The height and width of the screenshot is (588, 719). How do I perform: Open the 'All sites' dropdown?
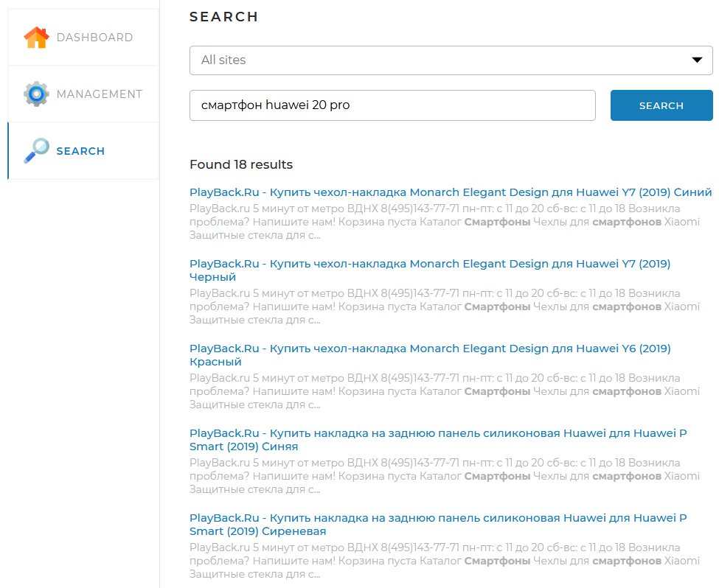(450, 60)
